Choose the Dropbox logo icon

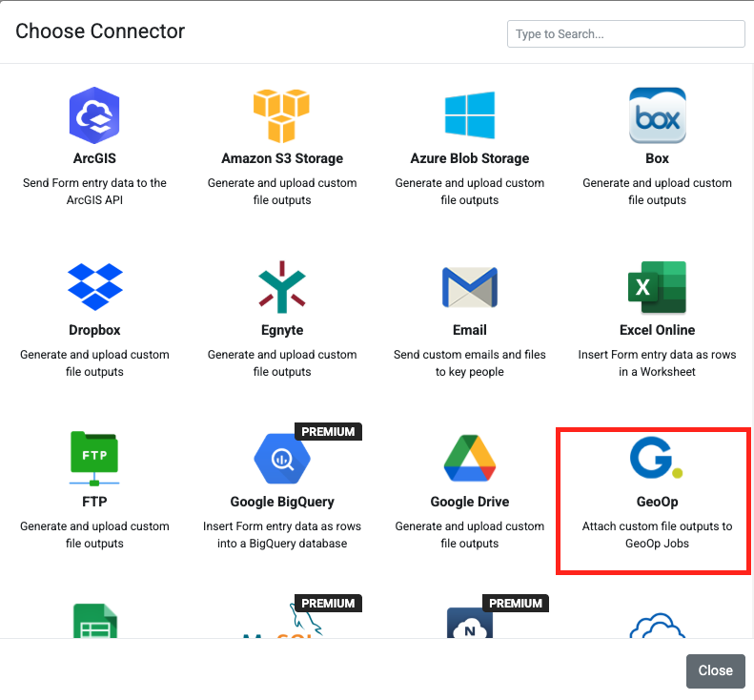pyautogui.click(x=94, y=287)
